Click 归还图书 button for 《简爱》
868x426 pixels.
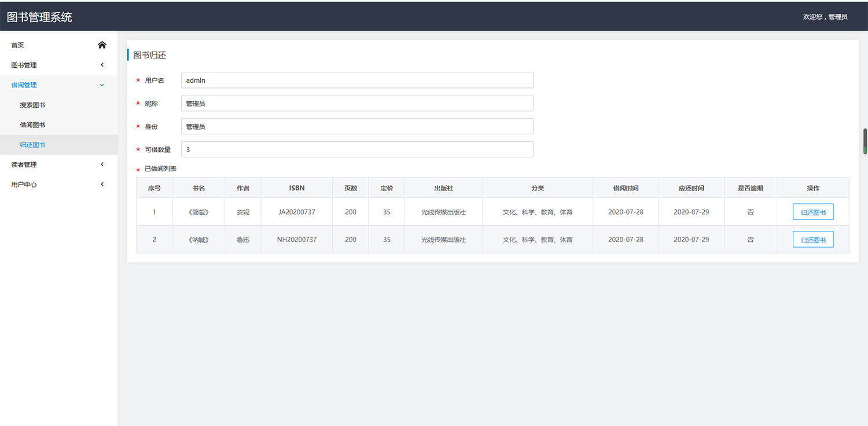[813, 212]
